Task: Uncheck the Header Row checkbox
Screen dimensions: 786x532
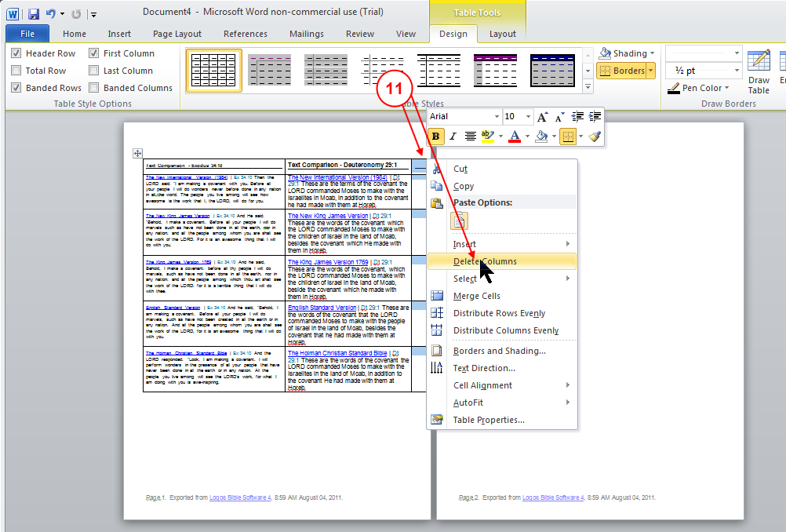Action: point(16,53)
